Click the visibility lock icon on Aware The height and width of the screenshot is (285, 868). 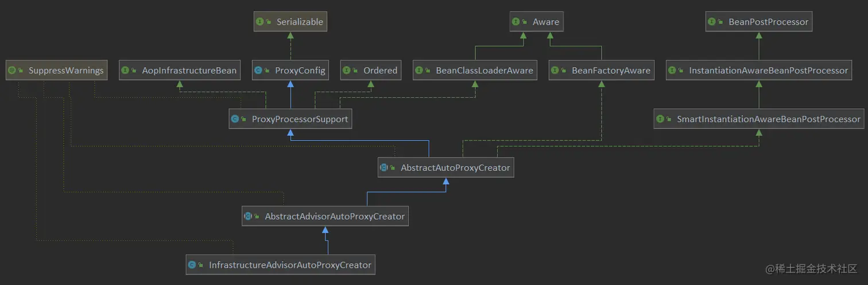(x=524, y=22)
